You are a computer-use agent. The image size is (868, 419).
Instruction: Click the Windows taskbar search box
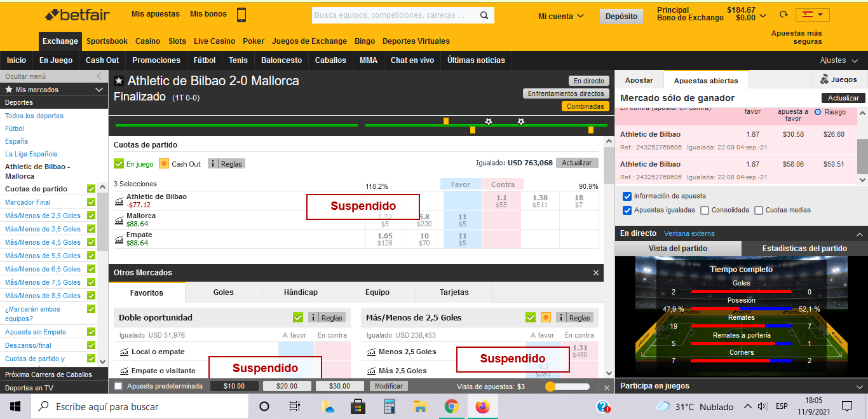pyautogui.click(x=140, y=406)
